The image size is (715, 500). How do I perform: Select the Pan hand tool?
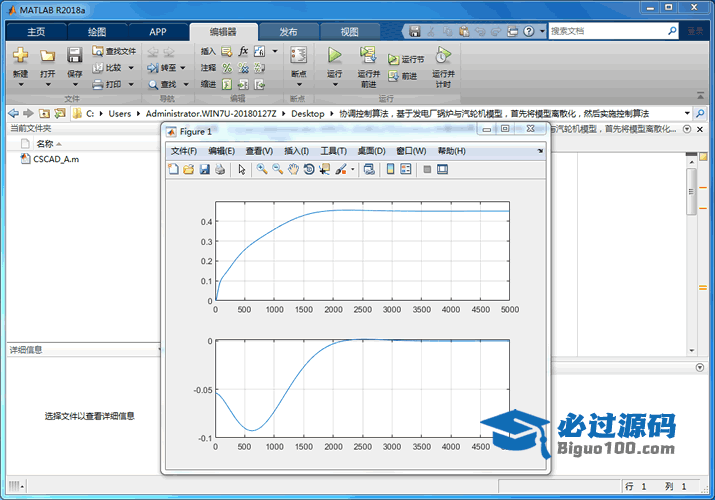pyautogui.click(x=293, y=170)
